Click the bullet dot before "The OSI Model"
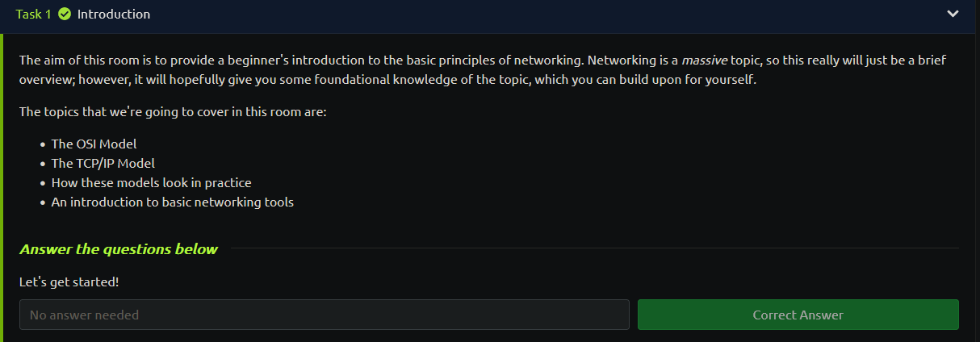This screenshot has height=342, width=980. (x=42, y=144)
